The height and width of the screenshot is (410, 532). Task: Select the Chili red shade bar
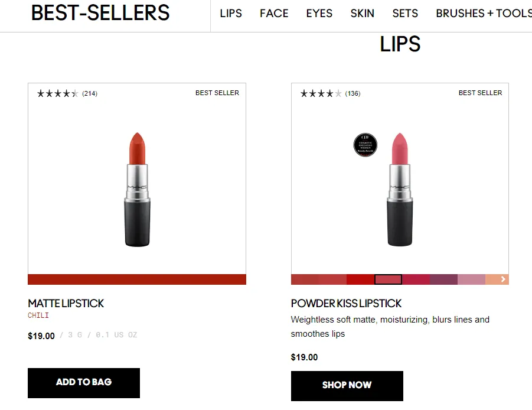coord(137,279)
